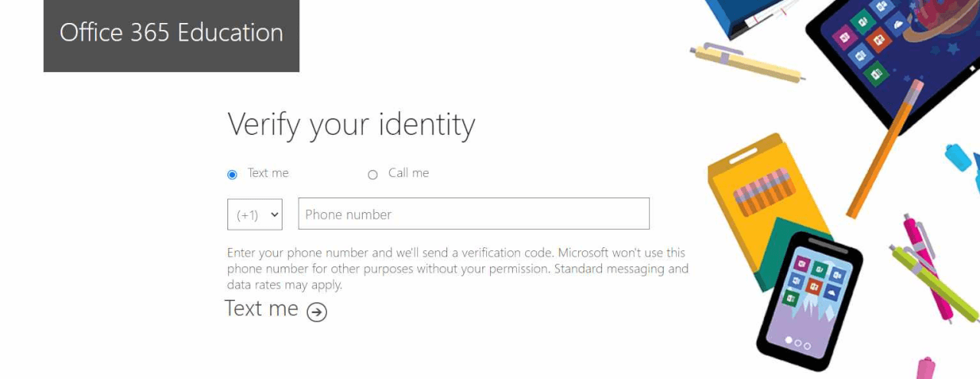Click the filled page dot on phone illustration
Image resolution: width=980 pixels, height=379 pixels.
tap(789, 340)
